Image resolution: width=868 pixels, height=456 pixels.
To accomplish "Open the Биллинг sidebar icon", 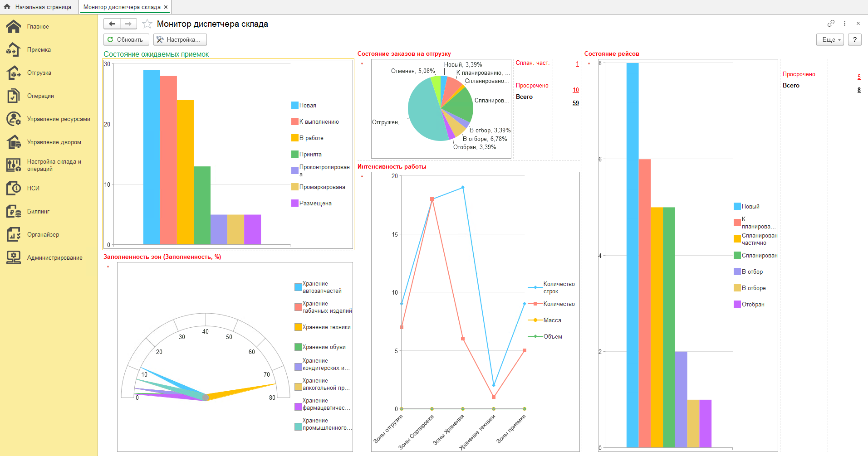I will click(14, 212).
